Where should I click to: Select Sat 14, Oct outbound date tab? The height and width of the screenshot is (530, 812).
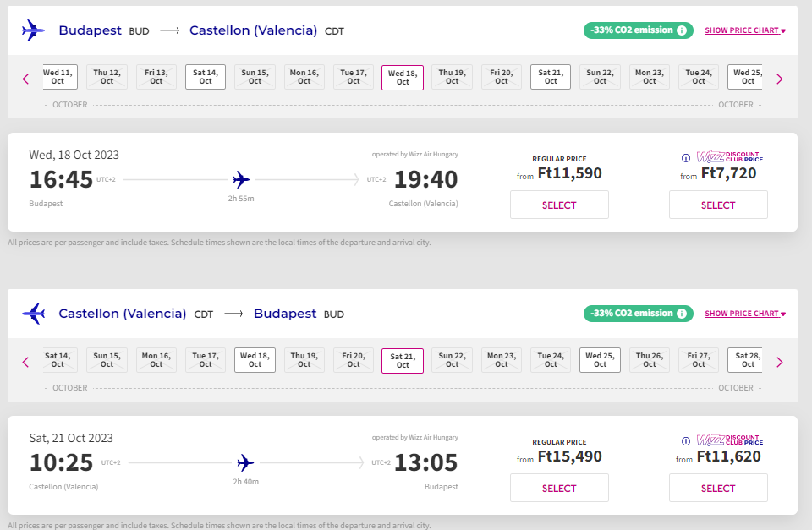(x=206, y=77)
